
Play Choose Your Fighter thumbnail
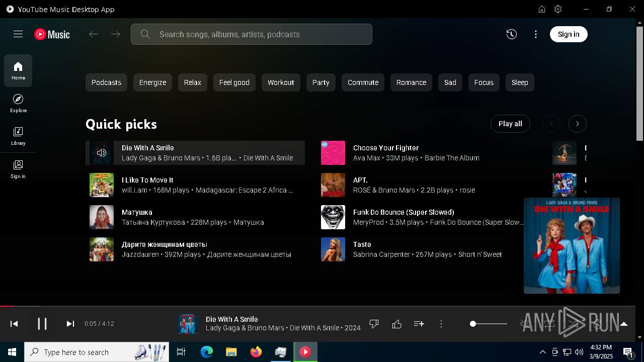(x=333, y=153)
